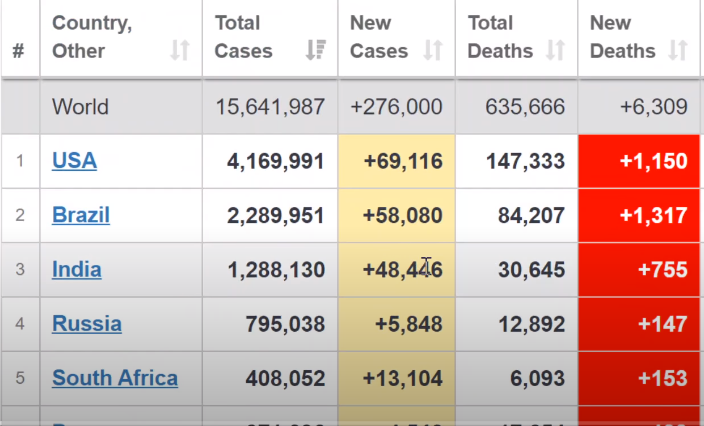
Task: Select Brazil new deaths +1,317
Action: point(654,215)
